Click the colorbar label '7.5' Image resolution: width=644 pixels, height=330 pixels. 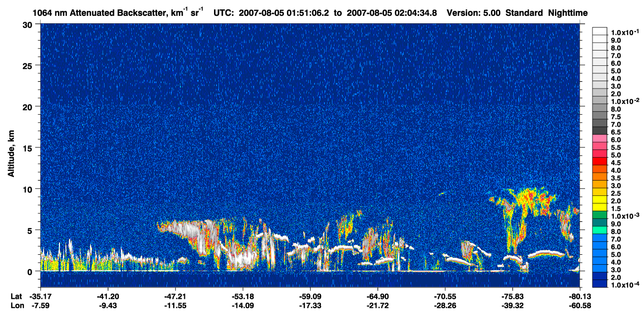coord(615,117)
